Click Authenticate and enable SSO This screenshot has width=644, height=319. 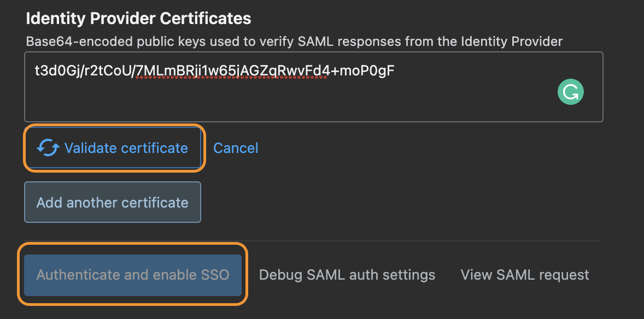coord(133,275)
